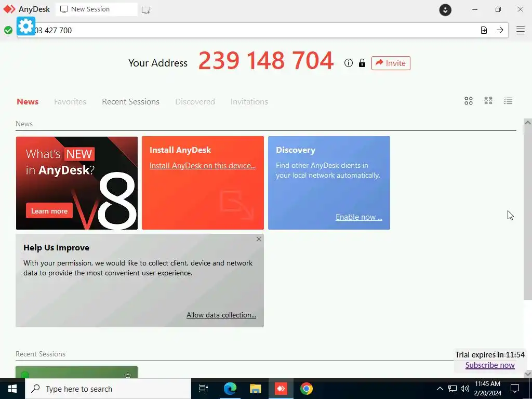View the Invitations tab

tap(249, 101)
